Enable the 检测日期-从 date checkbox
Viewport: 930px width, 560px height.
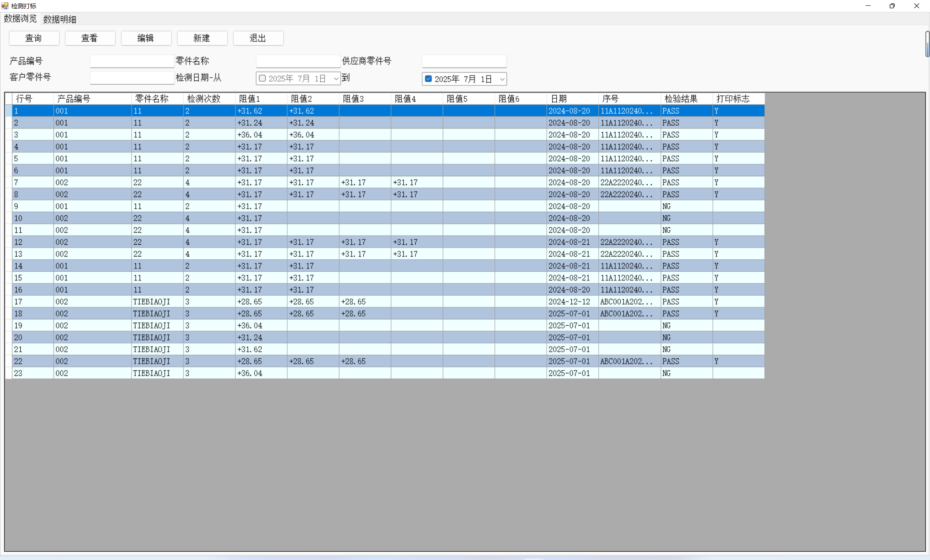click(x=262, y=78)
